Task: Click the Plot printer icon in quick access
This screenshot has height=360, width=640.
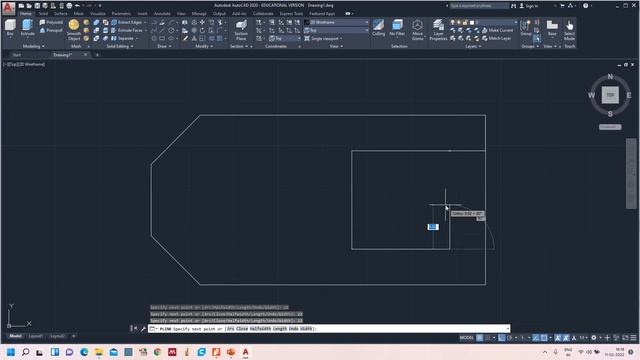Action: (x=69, y=6)
